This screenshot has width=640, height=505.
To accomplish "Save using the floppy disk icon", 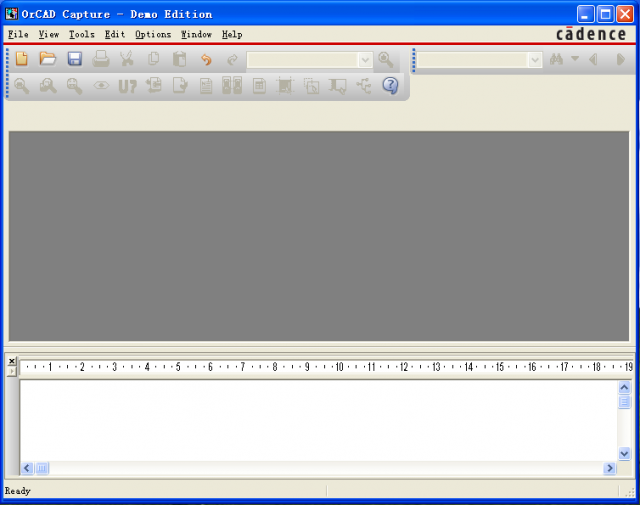I will 75,59.
